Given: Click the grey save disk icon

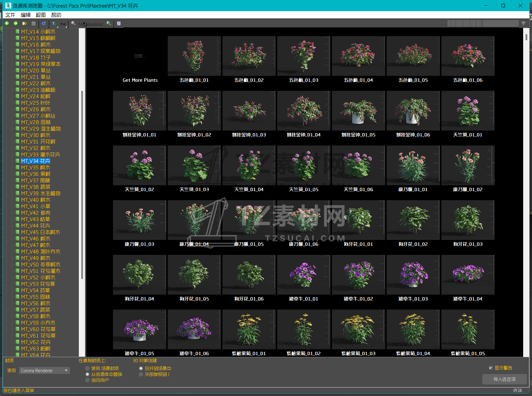Looking at the screenshot, I should pos(34,24).
